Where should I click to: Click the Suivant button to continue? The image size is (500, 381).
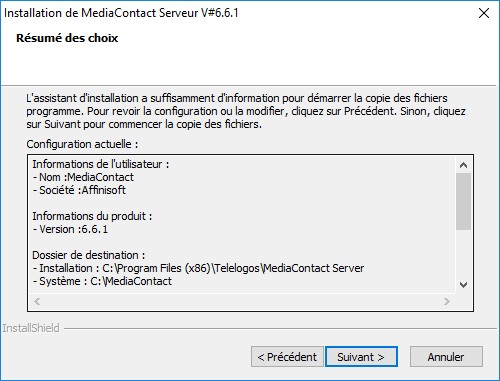(361, 357)
